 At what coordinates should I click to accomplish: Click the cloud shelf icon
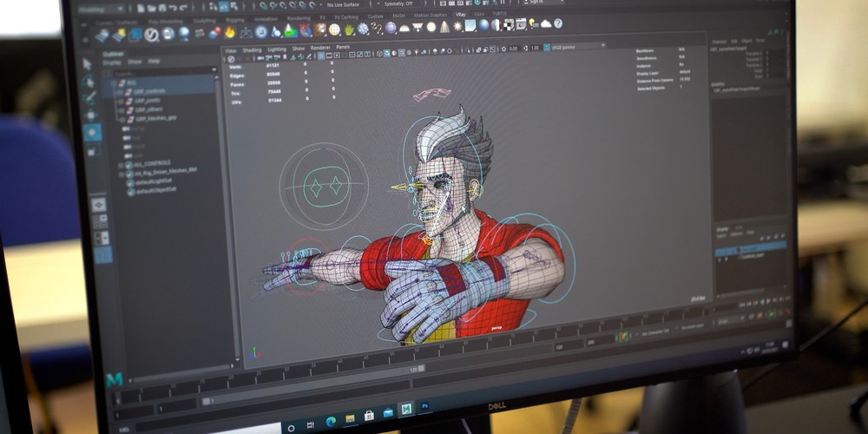[546, 23]
